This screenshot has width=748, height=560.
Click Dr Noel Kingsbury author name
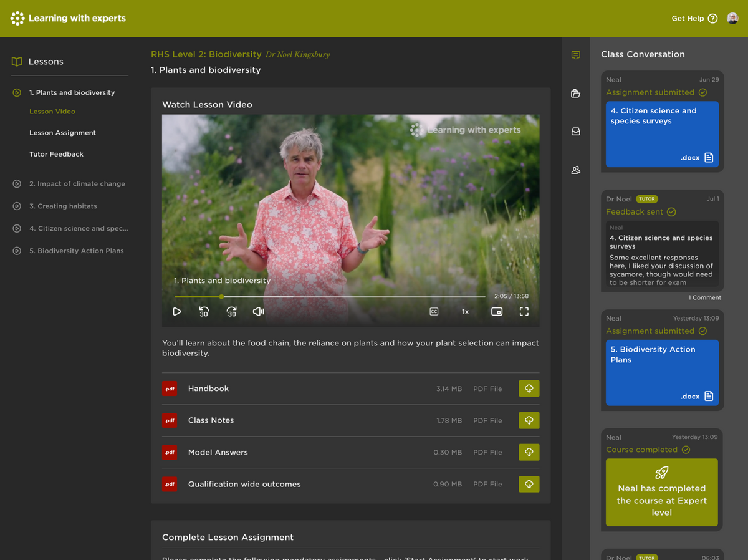297,54
